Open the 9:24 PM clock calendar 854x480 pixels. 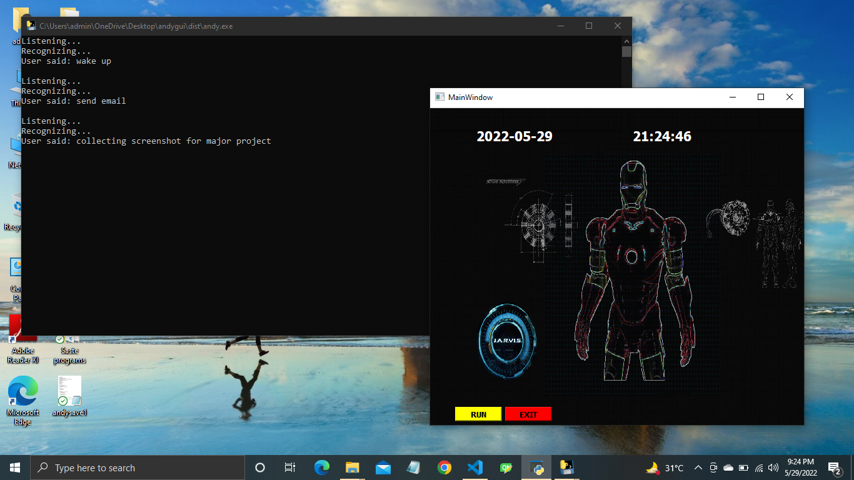(801, 467)
